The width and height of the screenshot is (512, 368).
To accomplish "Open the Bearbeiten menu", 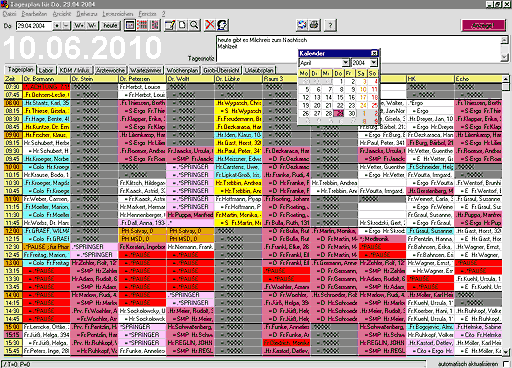I will coord(35,14).
